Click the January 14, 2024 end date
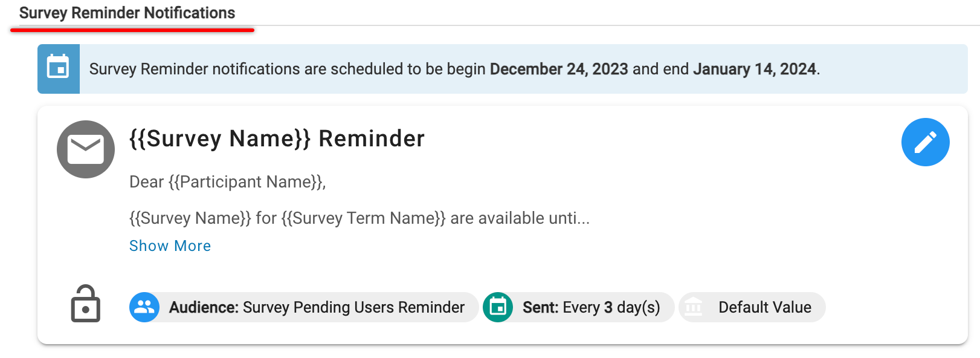 click(754, 69)
